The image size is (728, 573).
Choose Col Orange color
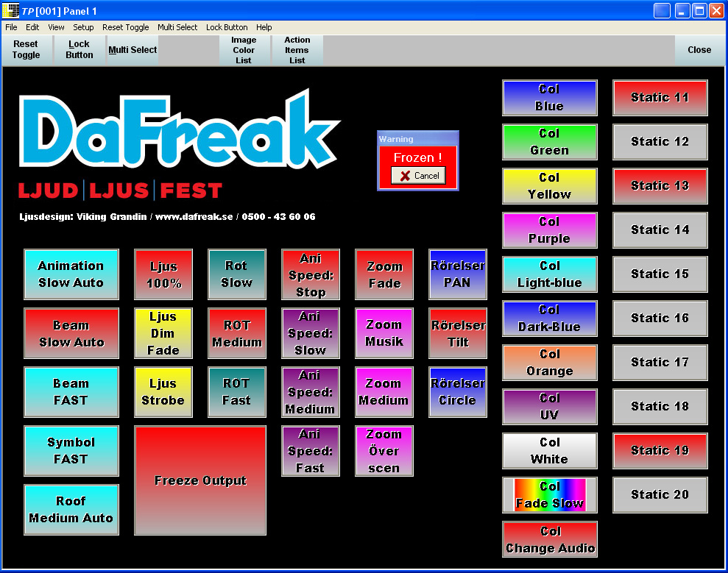click(550, 363)
